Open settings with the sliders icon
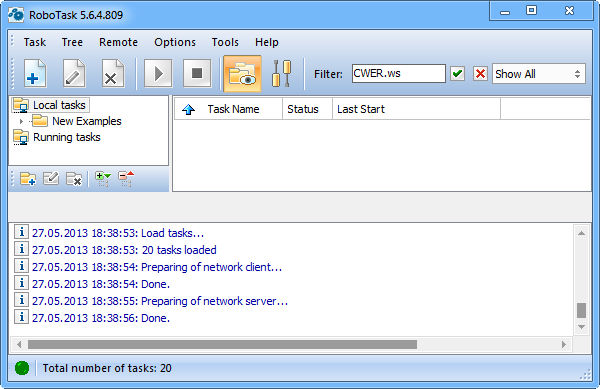This screenshot has height=389, width=600. coord(282,73)
